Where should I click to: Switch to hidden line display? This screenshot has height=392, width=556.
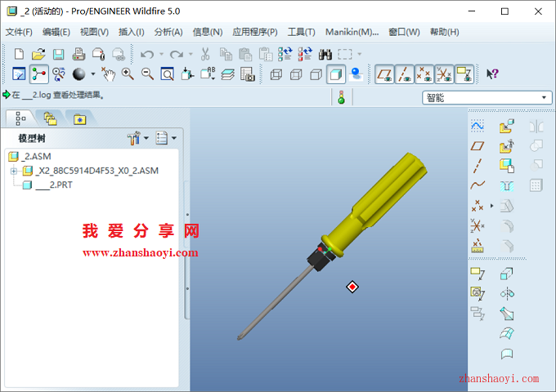click(296, 74)
